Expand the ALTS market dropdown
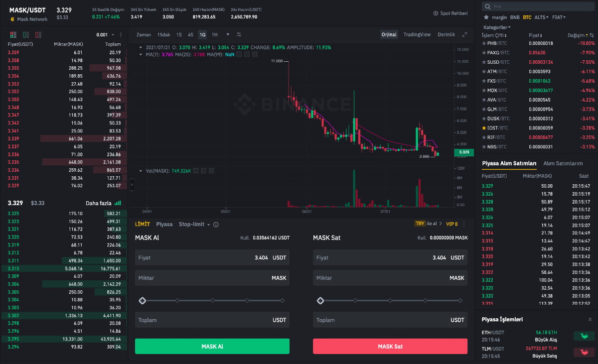The image size is (598, 364). point(542,17)
